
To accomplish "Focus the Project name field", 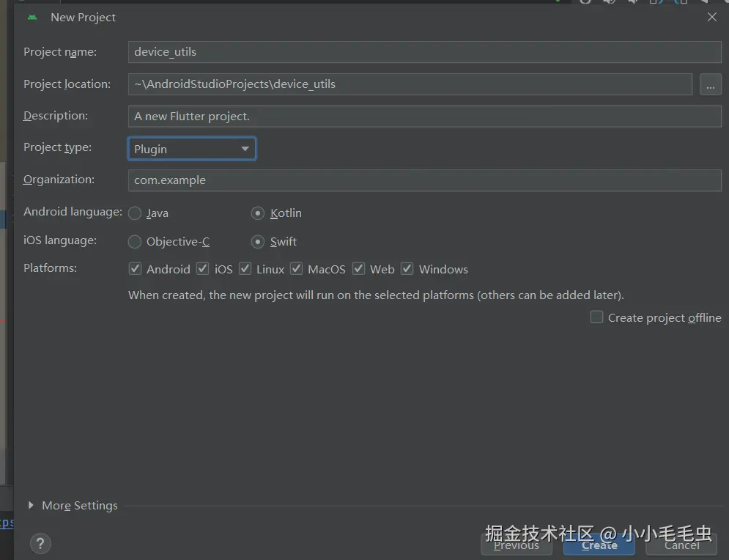I will click(x=424, y=52).
